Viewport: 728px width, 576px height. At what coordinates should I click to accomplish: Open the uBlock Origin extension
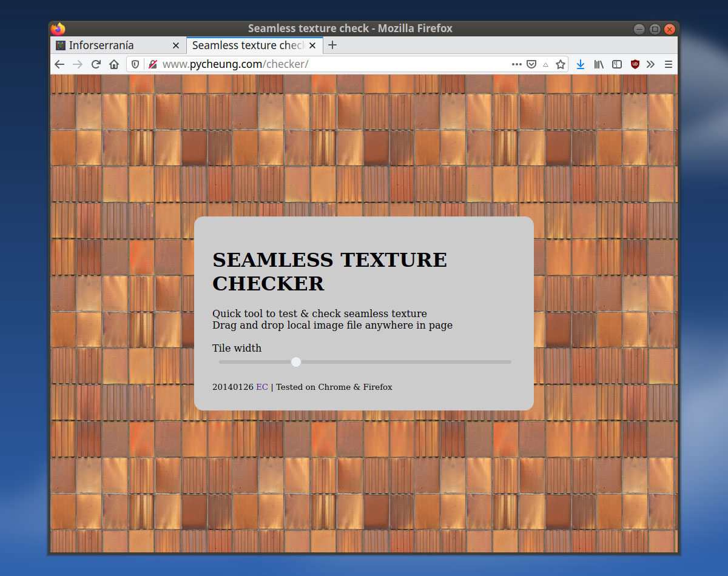[635, 64]
